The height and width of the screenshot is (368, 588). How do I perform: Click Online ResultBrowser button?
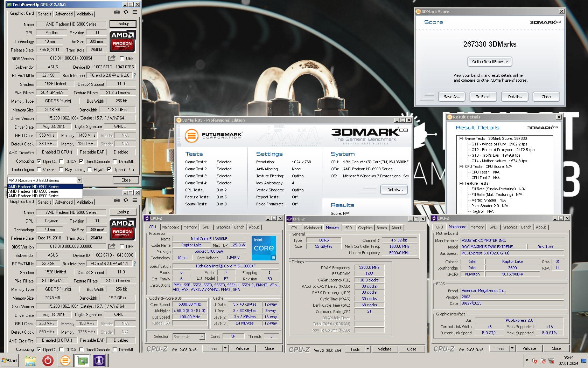pyautogui.click(x=490, y=62)
